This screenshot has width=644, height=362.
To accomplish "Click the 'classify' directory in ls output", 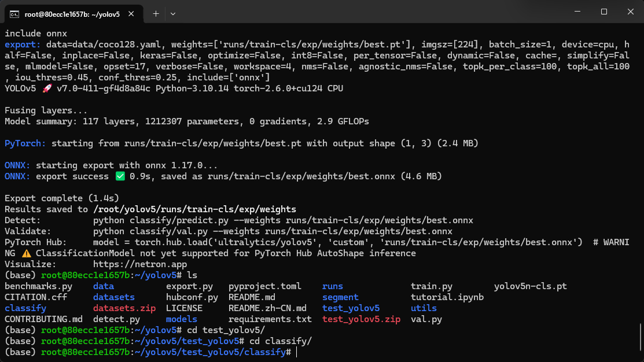I will (x=25, y=308).
